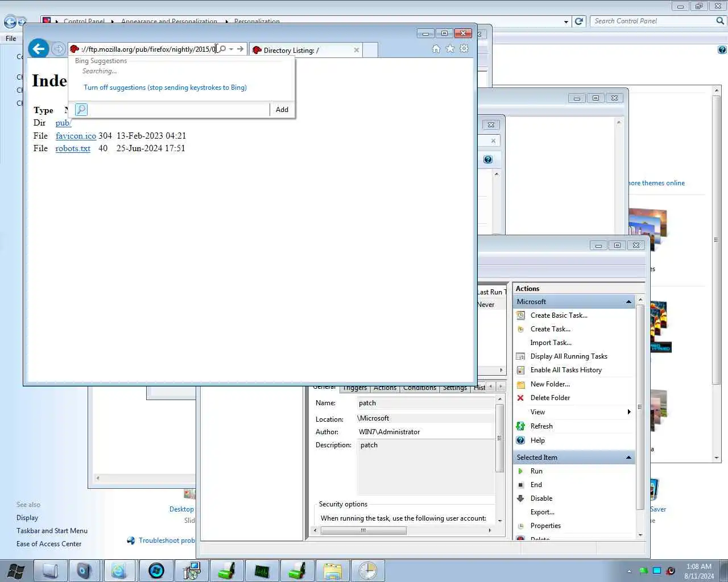Open the Display link under See also
This screenshot has width=728, height=582.
click(27, 518)
